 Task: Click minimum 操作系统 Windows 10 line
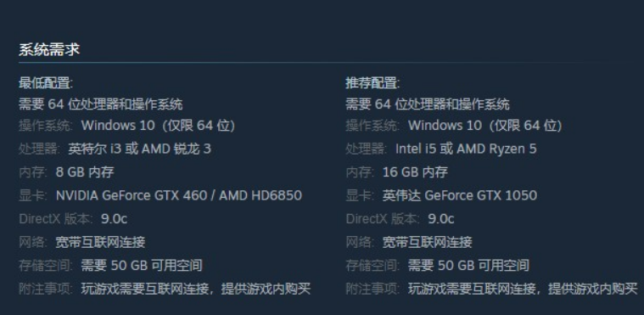(x=127, y=126)
